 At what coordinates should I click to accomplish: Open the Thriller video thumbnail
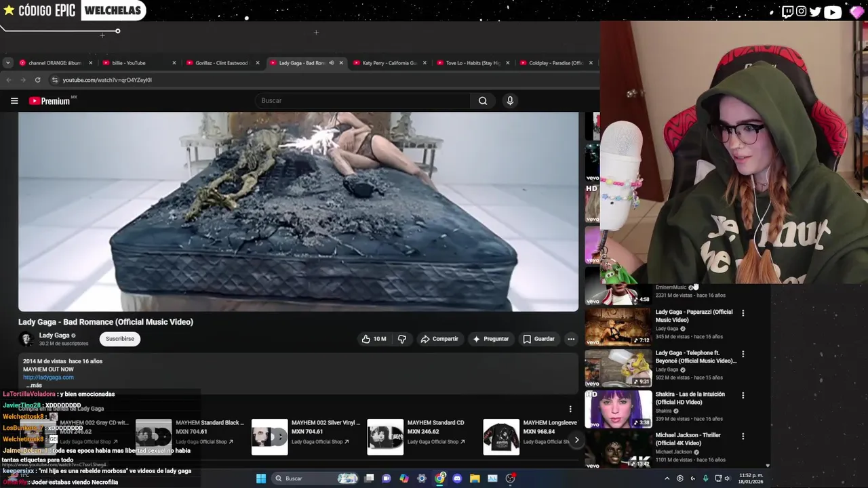(618, 449)
